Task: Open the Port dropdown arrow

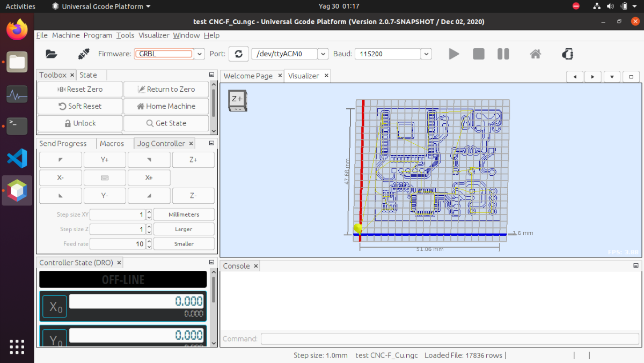Action: pyautogui.click(x=323, y=54)
